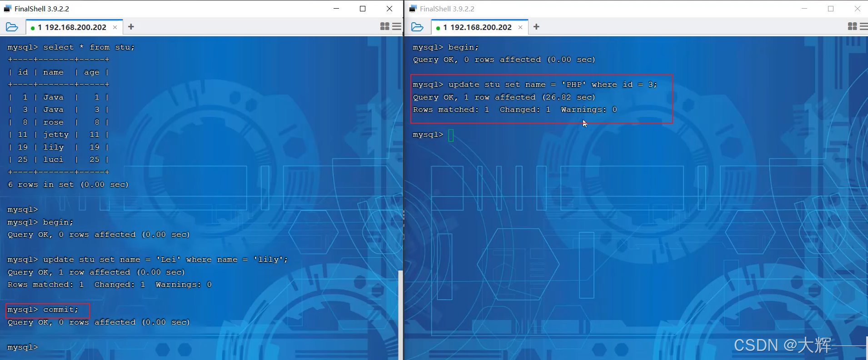This screenshot has height=360, width=868.
Task: Click '6 rows in set (0.00 sec)' text
Action: (68, 185)
